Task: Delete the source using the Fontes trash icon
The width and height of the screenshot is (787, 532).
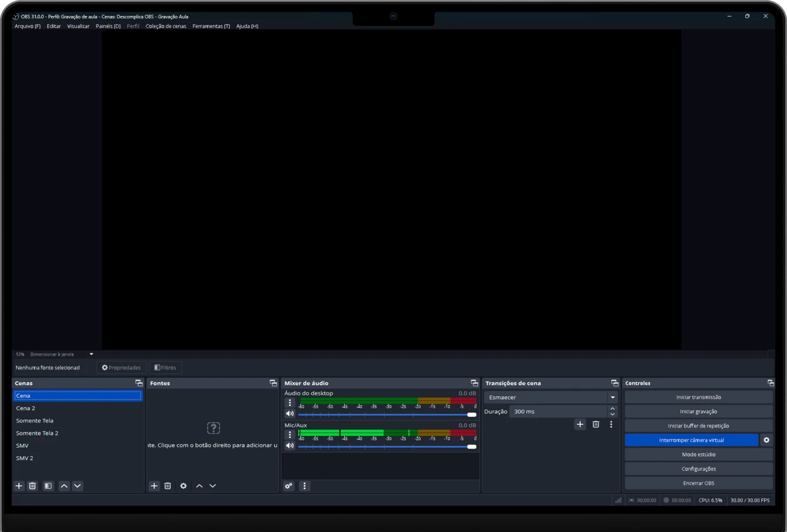Action: point(168,486)
